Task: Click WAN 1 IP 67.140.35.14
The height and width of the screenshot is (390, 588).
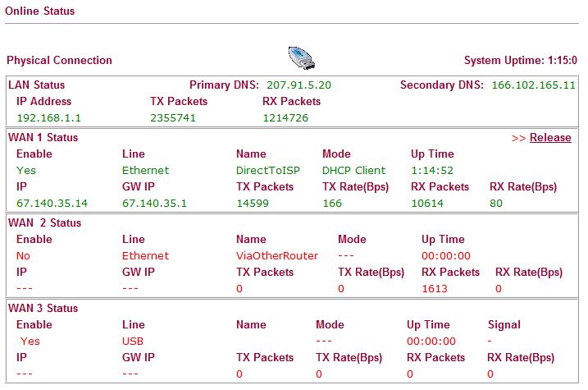Action: (x=52, y=204)
